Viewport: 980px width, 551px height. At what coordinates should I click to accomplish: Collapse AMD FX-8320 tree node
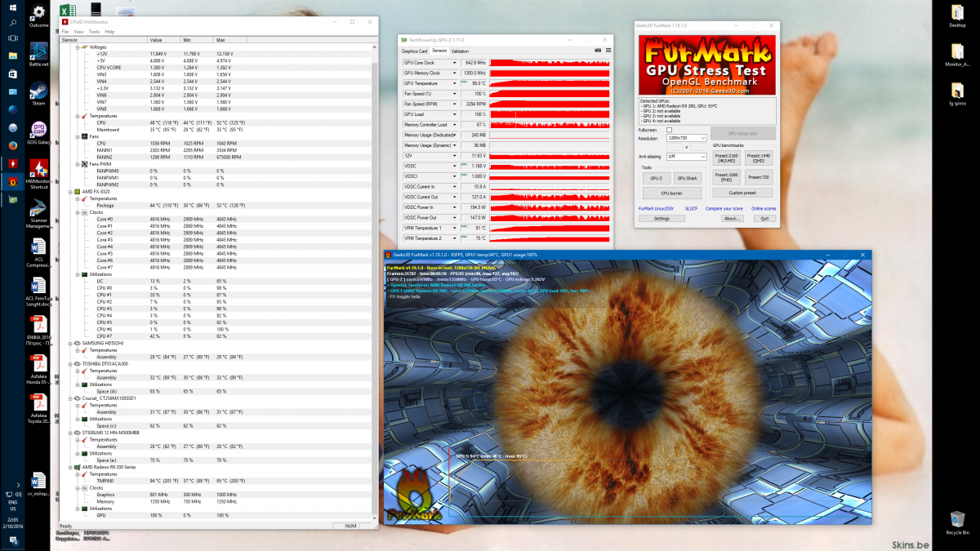coord(70,191)
